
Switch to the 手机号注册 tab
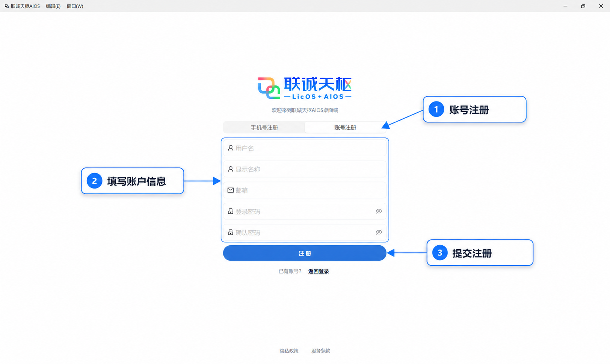(264, 128)
